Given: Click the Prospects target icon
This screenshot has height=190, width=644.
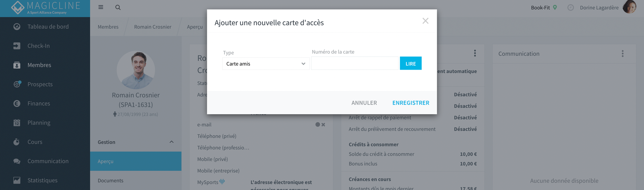Looking at the screenshot, I should tap(17, 84).
